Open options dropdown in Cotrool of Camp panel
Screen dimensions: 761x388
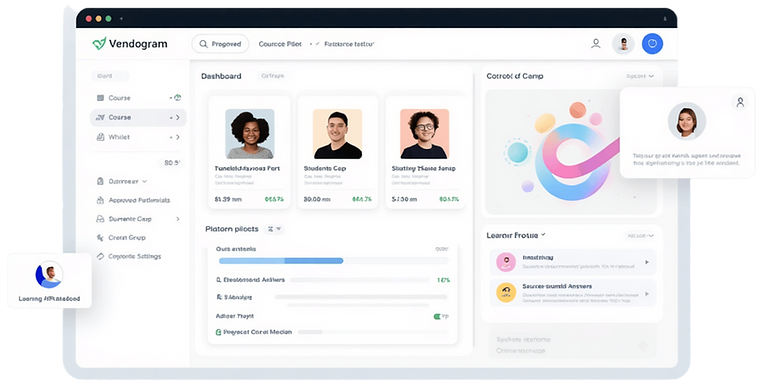tap(640, 76)
